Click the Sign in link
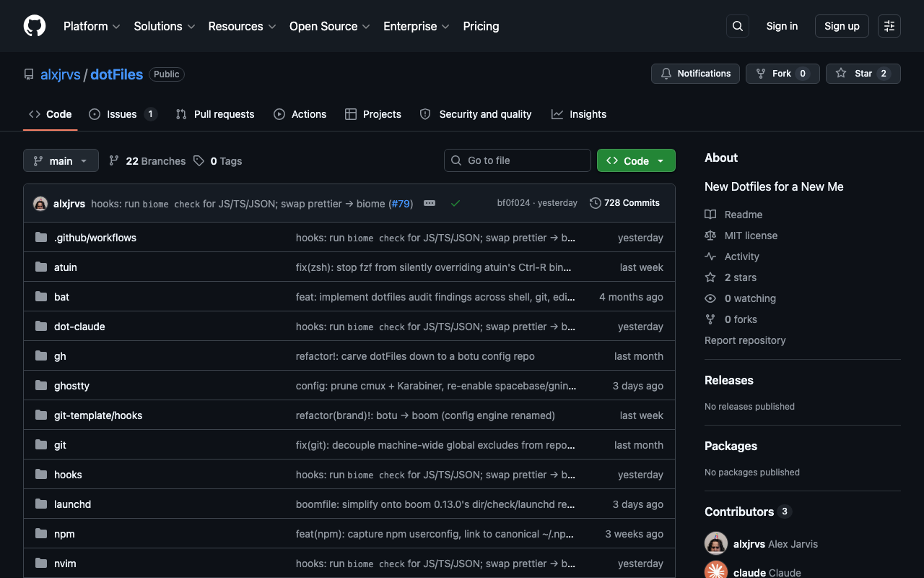924x578 pixels. (x=782, y=26)
